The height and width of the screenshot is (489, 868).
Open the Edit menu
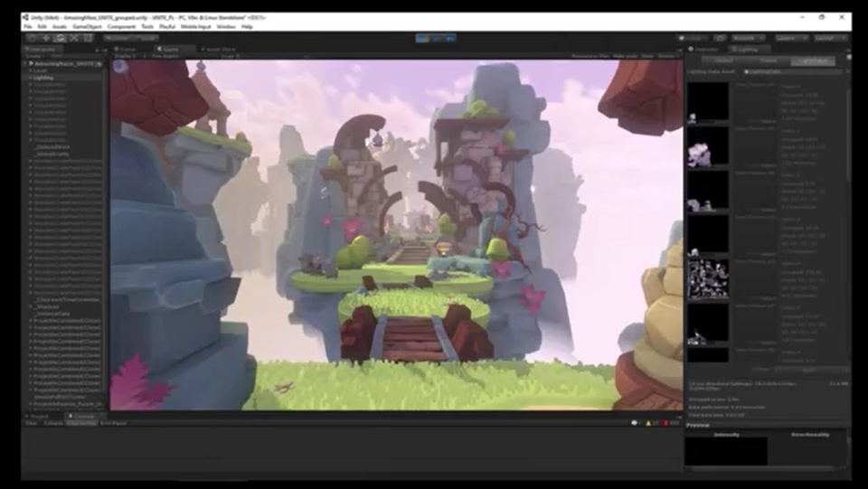pyautogui.click(x=42, y=26)
